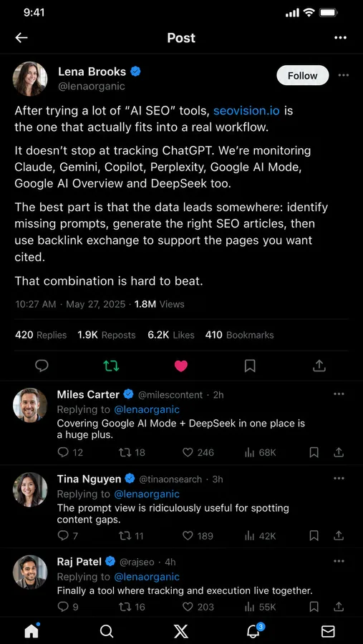Screen dimensions: 363x644
Task: Go to the Home tab in bottom bar
Action: 32,630
